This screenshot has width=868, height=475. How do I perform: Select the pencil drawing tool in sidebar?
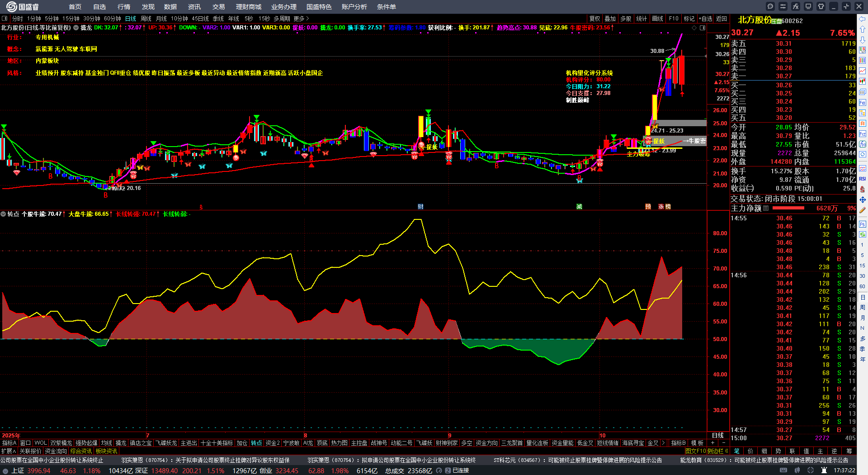click(863, 210)
